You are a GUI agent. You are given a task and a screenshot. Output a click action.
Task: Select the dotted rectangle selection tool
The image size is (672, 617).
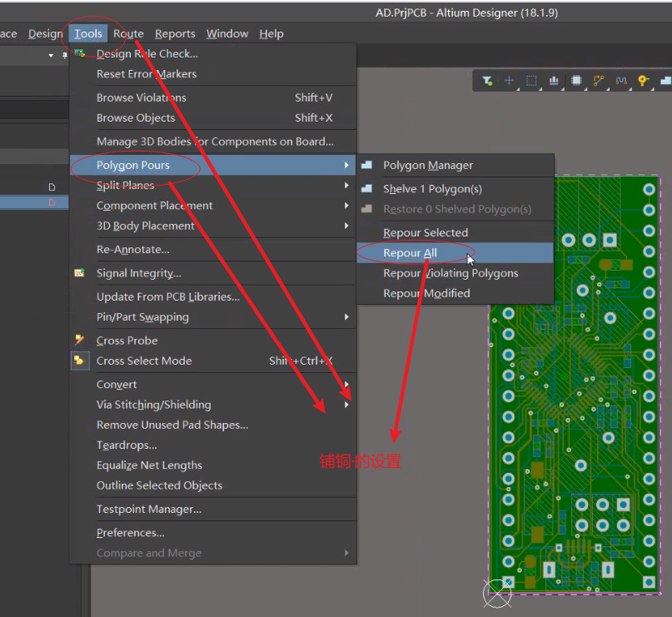pos(531,81)
